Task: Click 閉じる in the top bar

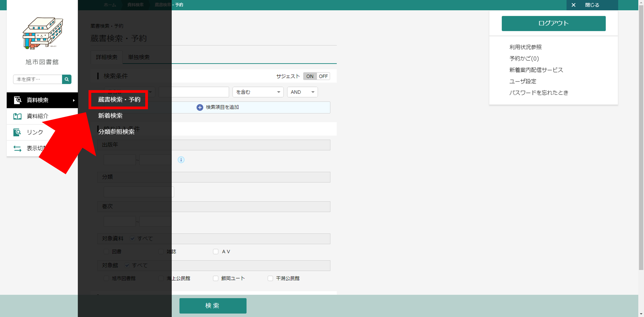Action: pyautogui.click(x=592, y=5)
